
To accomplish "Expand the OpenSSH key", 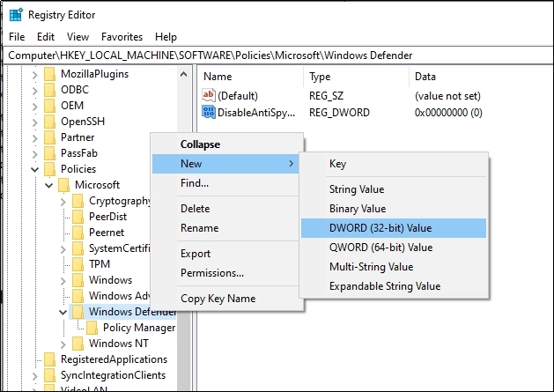I will click(34, 122).
